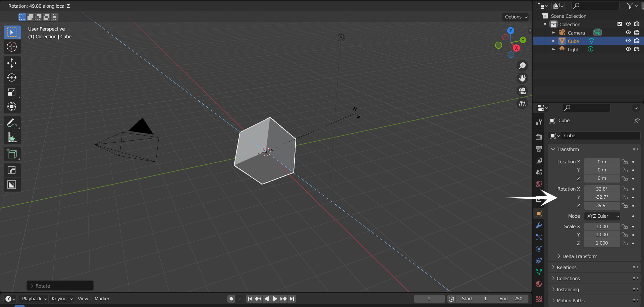Expand the Collections panel
644x307 pixels.
594,278
